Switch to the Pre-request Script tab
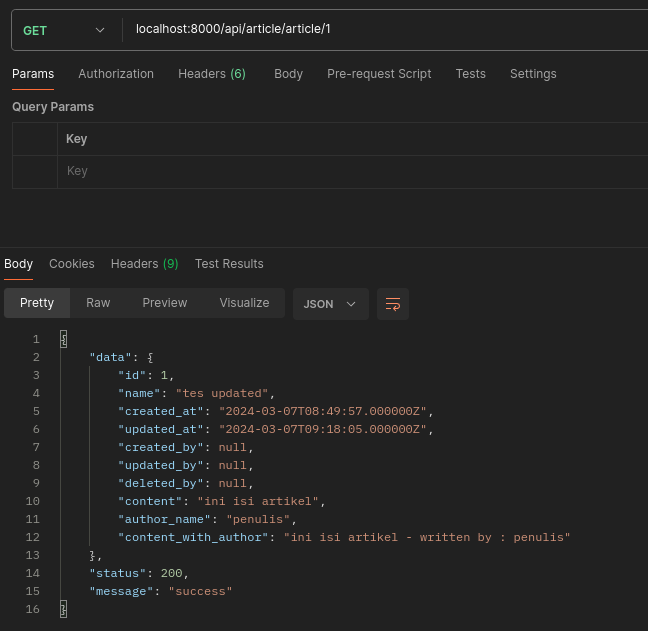This screenshot has width=648, height=631. (379, 74)
